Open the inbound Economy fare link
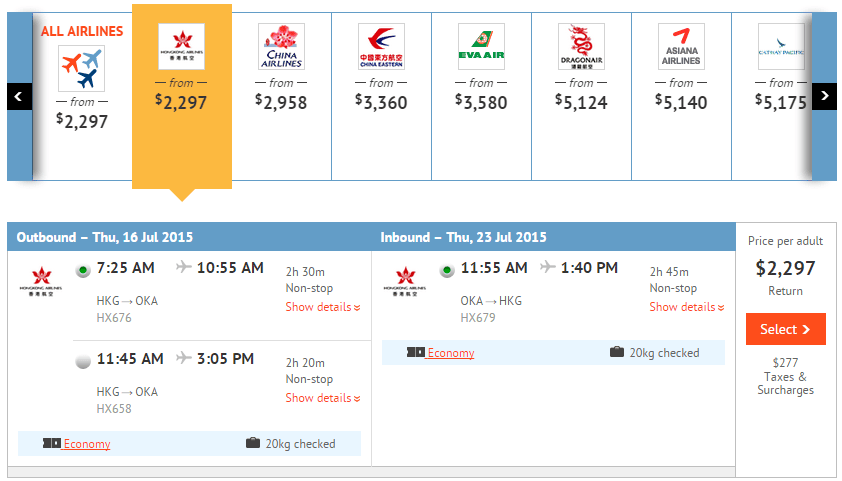The height and width of the screenshot is (481, 842). (450, 353)
